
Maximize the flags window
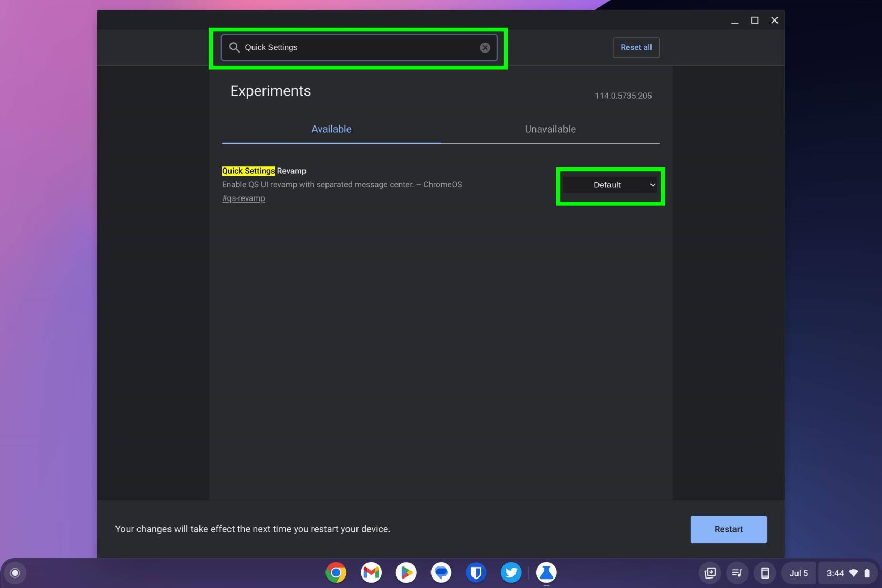(x=755, y=20)
